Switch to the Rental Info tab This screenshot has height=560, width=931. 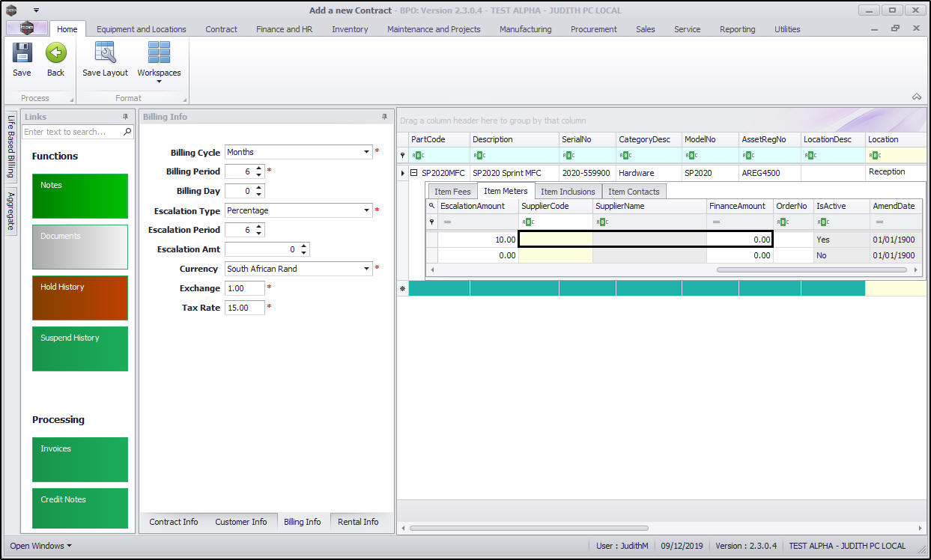pos(358,522)
